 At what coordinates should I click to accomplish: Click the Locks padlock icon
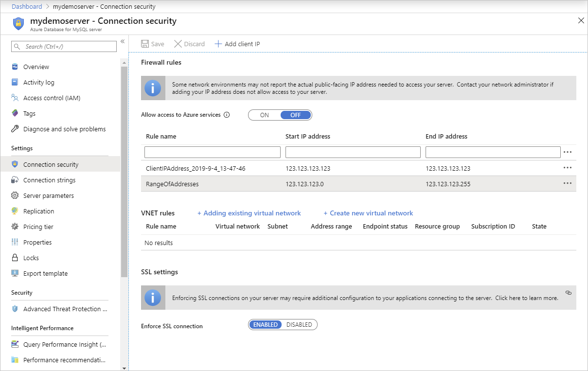pos(15,258)
